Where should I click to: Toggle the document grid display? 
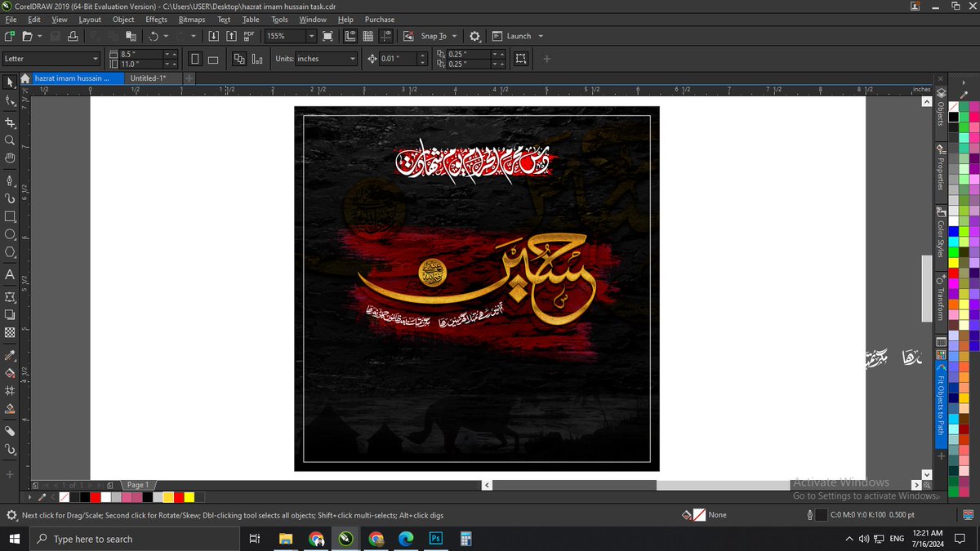367,36
